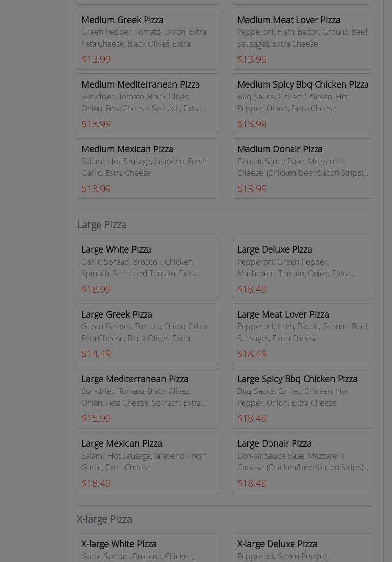The height and width of the screenshot is (562, 392).
Task: Pick the Large Meat Lover Pizza
Action: coord(303,333)
